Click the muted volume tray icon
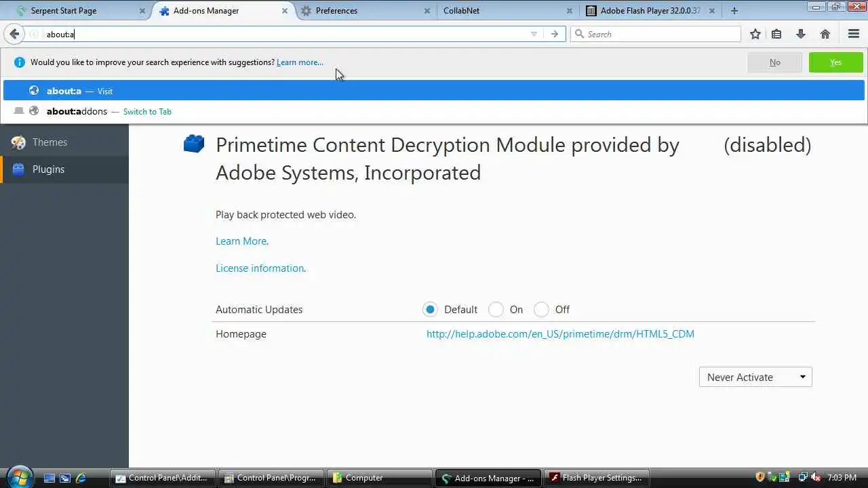Image resolution: width=868 pixels, height=488 pixels. (x=816, y=477)
